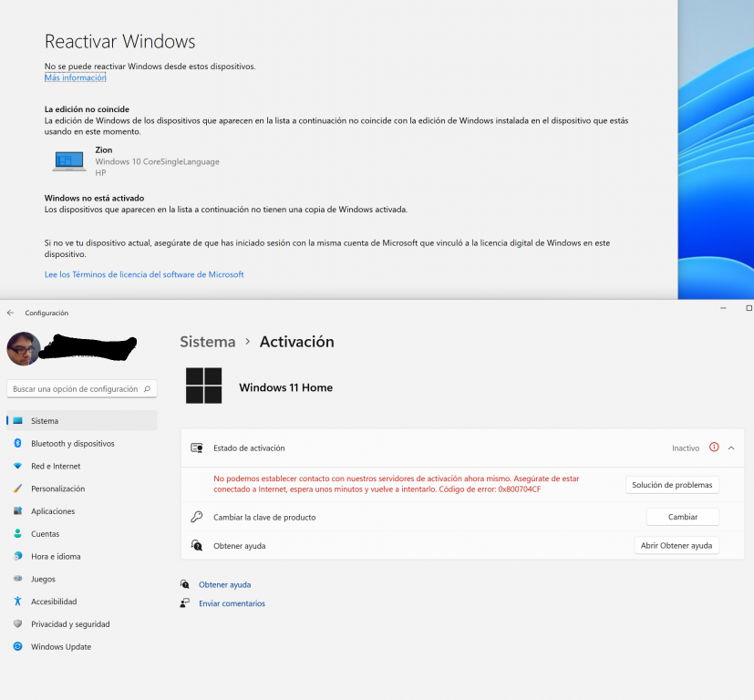Go to Juegos settings
The height and width of the screenshot is (700, 754).
[x=82, y=579]
